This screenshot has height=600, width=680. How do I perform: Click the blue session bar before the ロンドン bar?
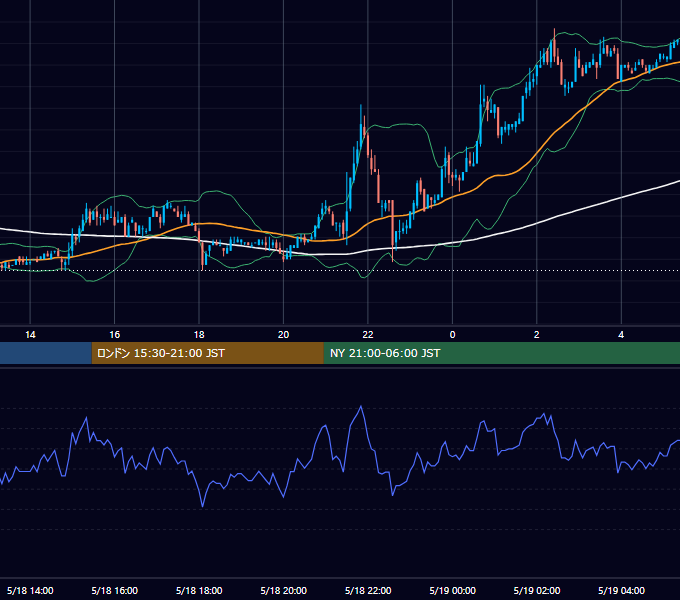tap(46, 353)
